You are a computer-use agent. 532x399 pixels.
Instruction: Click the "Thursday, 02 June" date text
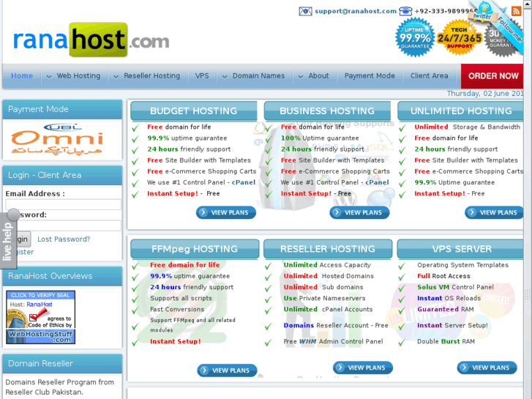click(485, 94)
